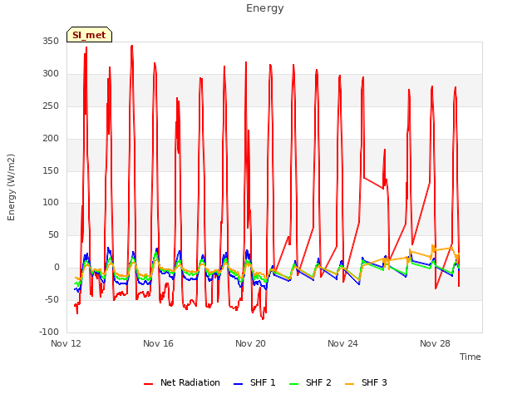Screen dimensions: 532x399
Task: Click the Nov 20 x-axis tick label
Action: coord(250,343)
